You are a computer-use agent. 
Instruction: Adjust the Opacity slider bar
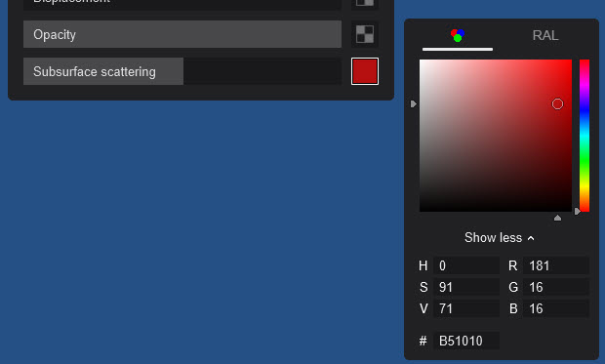(182, 34)
